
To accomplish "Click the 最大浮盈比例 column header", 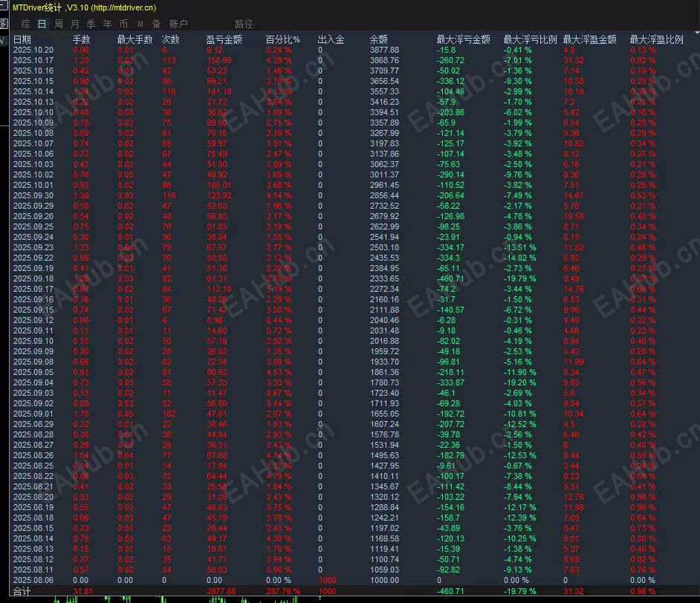I will (657, 39).
